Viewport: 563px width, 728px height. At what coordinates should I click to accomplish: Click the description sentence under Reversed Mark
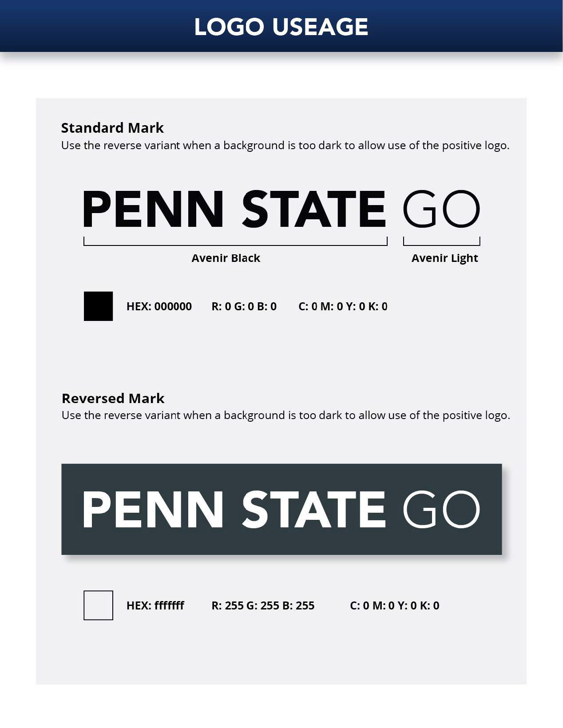coord(285,415)
